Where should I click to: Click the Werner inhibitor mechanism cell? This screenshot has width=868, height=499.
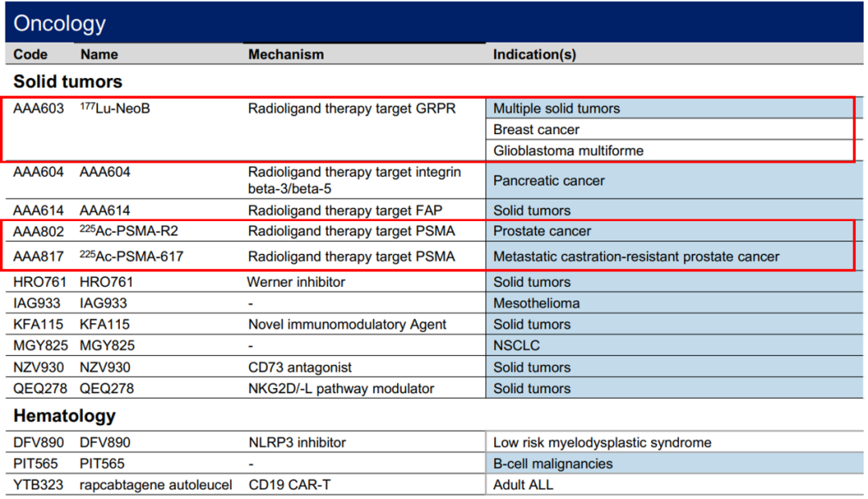pos(295,282)
